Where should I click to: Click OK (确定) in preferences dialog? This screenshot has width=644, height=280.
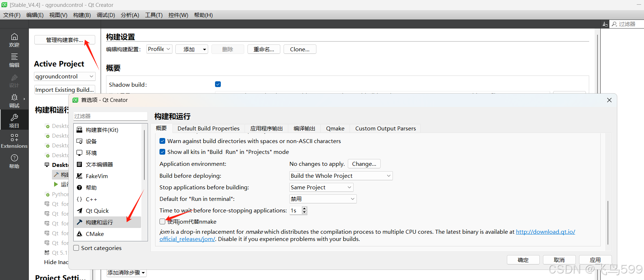click(x=523, y=260)
